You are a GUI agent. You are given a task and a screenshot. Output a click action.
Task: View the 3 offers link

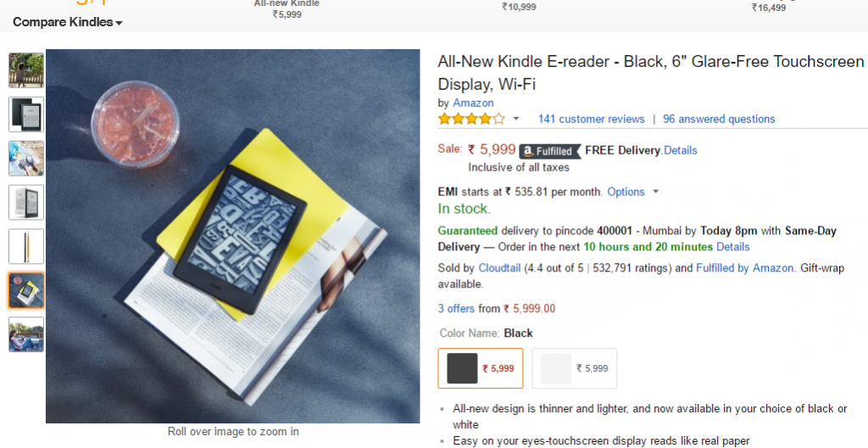(x=456, y=309)
